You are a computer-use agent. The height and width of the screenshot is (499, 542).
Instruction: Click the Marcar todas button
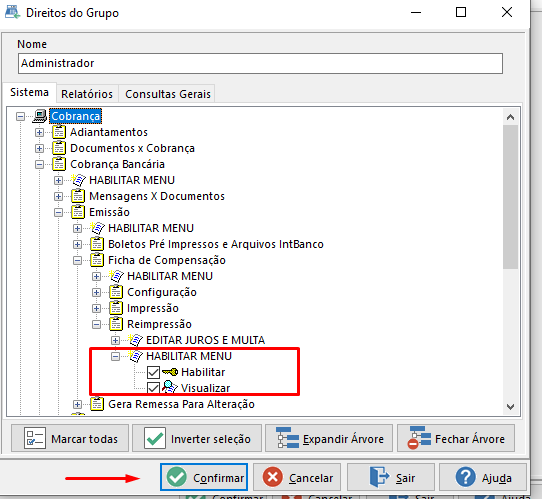click(x=70, y=438)
